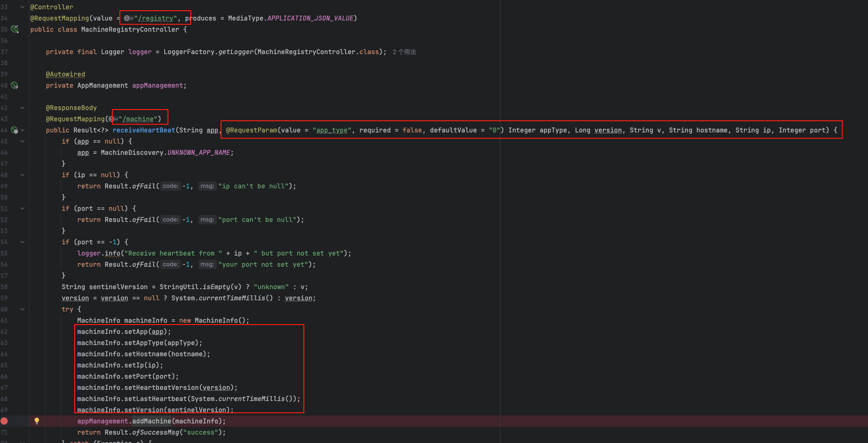Remove the red breakpoint on the addMachine line
This screenshot has height=443, width=868.
point(4,421)
